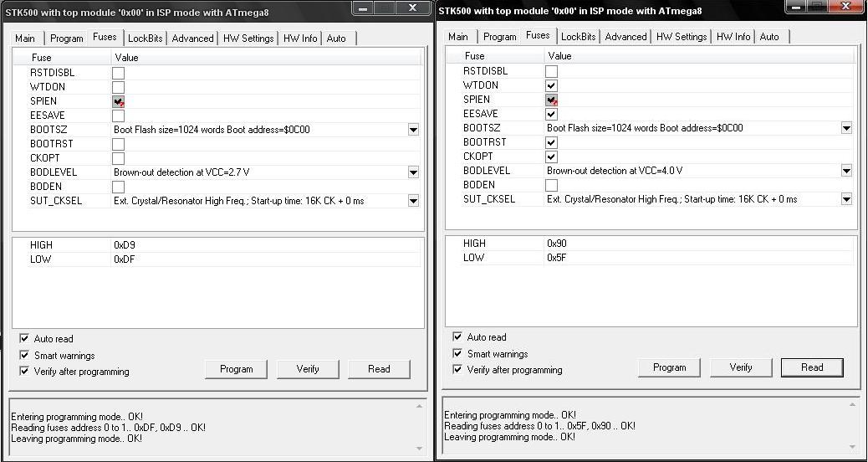Click Program button in left window
Image resolution: width=868 pixels, height=462 pixels.
click(237, 369)
